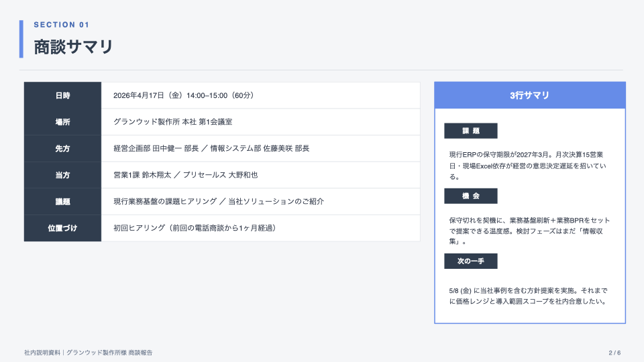Screen dimensions: 644x362
Task: Select グランウッド製作所 本社 第1会議室 cell
Action: [x=260, y=122]
